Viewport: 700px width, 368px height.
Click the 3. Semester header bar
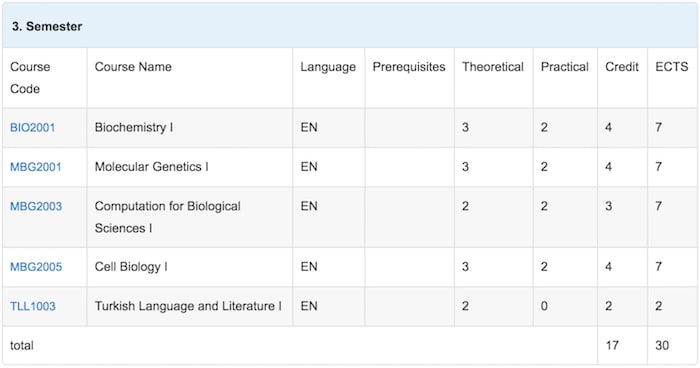(x=350, y=26)
